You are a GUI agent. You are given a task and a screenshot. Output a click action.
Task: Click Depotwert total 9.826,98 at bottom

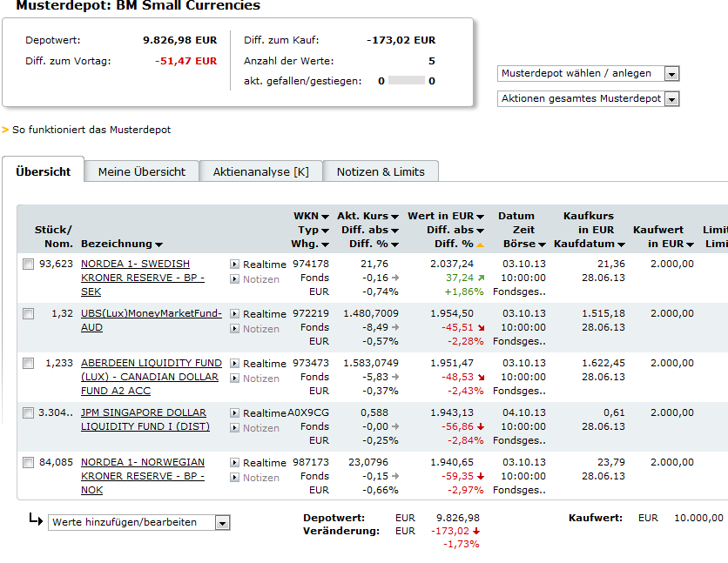[x=458, y=518]
